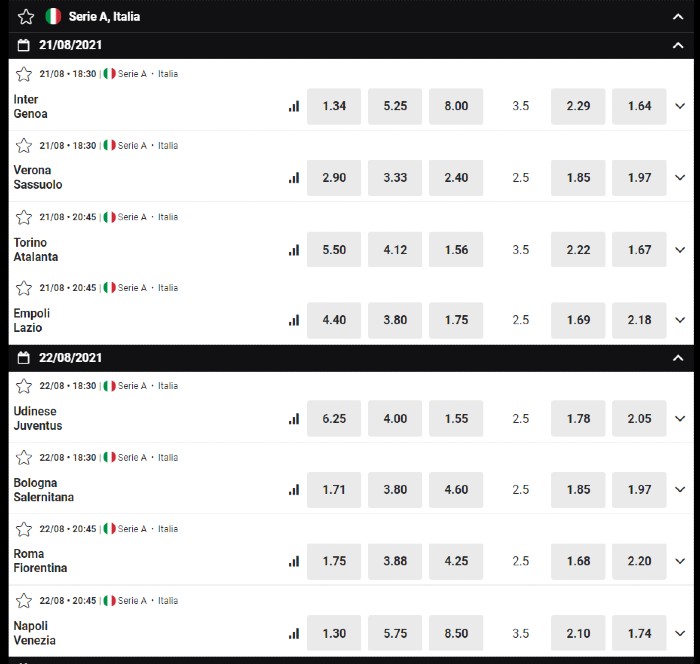Screen dimensions: 700x664
Task: Open the Empoli Lazio match page
Action: click(x=32, y=320)
